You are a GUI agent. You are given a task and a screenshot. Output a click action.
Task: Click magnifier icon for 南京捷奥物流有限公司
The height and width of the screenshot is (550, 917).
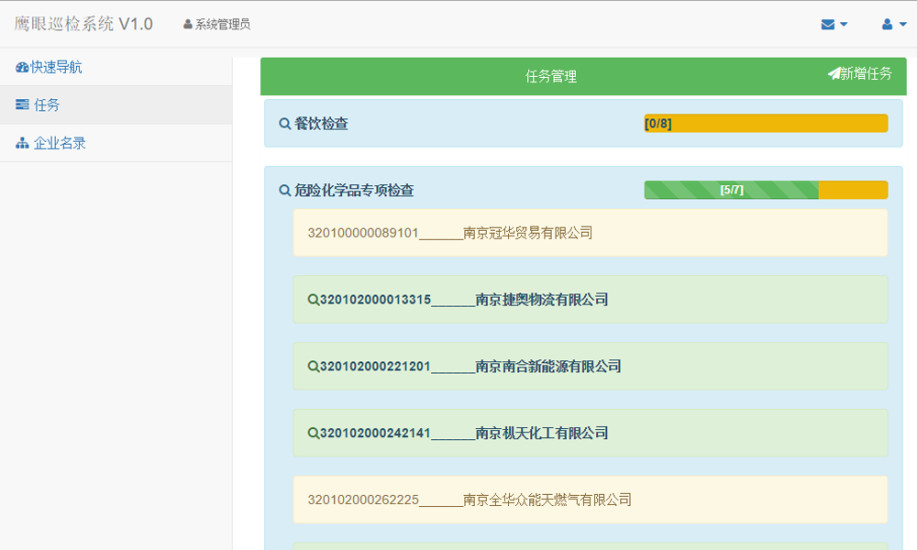(313, 299)
